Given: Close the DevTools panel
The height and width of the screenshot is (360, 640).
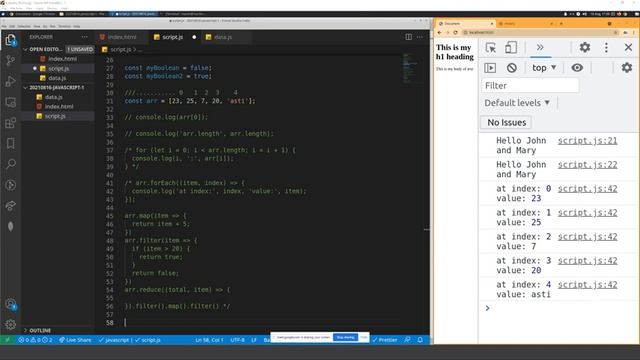Looking at the screenshot, I should (628, 47).
